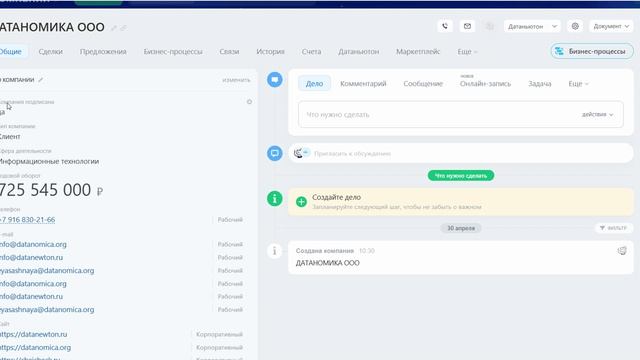Open the Предложения tab
Screen dimensions: 640x360
click(103, 52)
